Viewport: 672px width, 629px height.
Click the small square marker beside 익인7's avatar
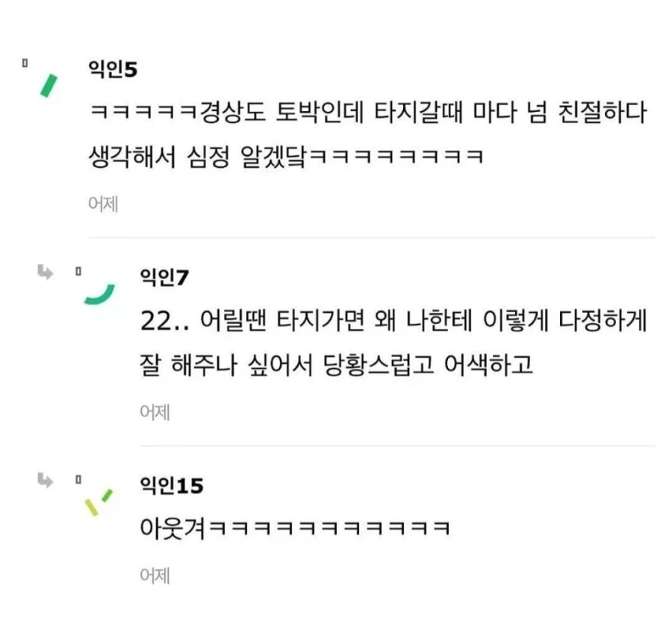[x=80, y=270]
